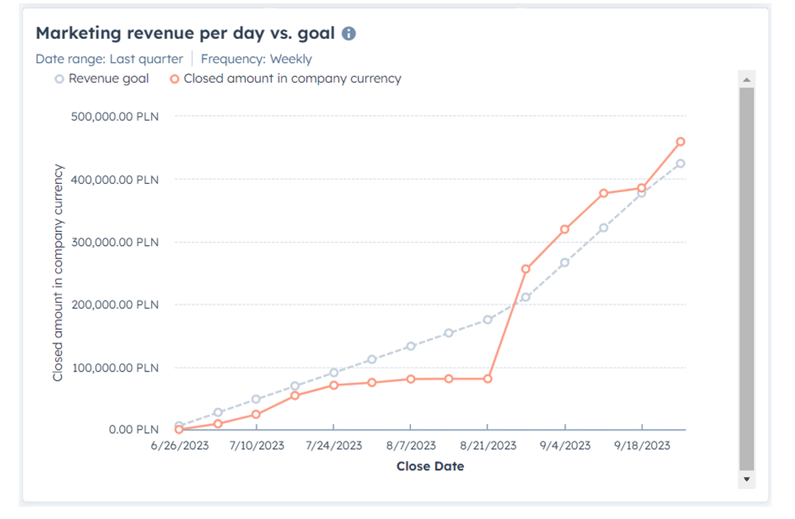Viewport: 795px width, 519px height.
Task: Click the vertical scrollbar thumb
Action: pyautogui.click(x=746, y=279)
